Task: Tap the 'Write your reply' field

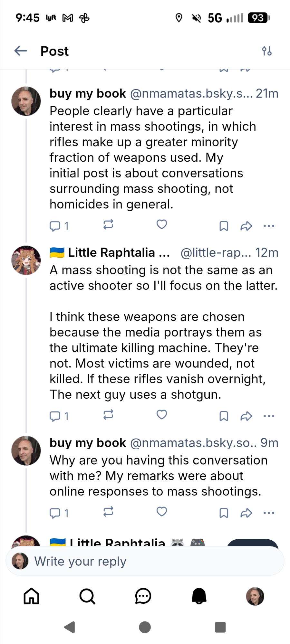Action: [x=145, y=561]
